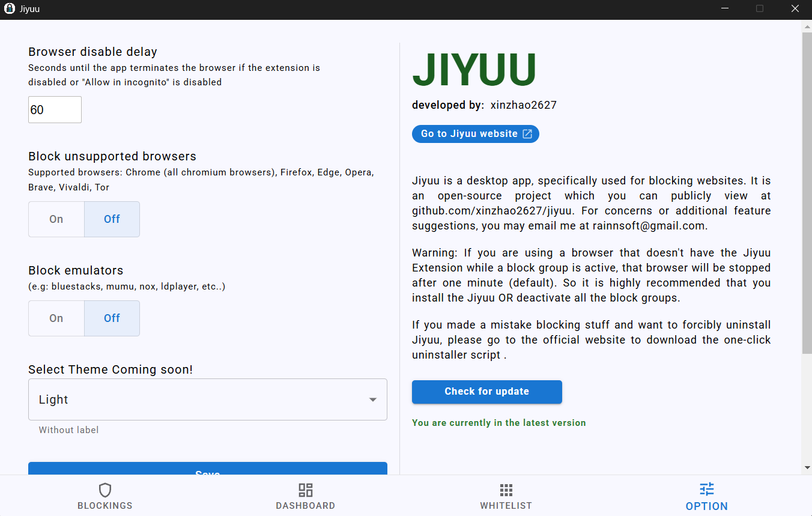
Task: Click the Jiyuu app icon in title bar
Action: tap(10, 9)
